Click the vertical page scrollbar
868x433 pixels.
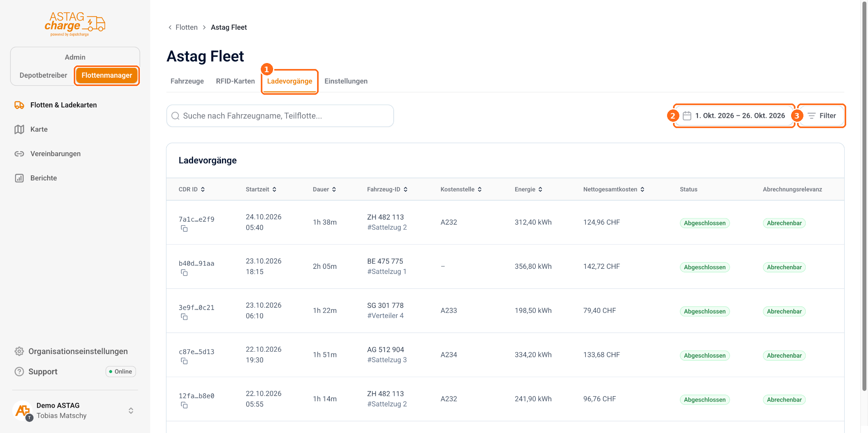coord(864,196)
